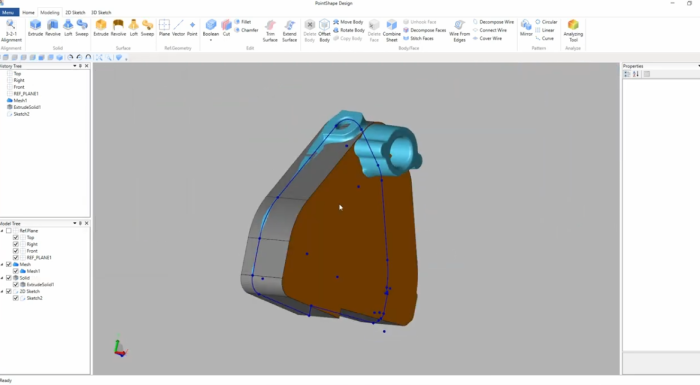Image resolution: width=700 pixels, height=385 pixels.
Task: Collapse the Solid group in Model Tree
Action: click(x=2, y=278)
